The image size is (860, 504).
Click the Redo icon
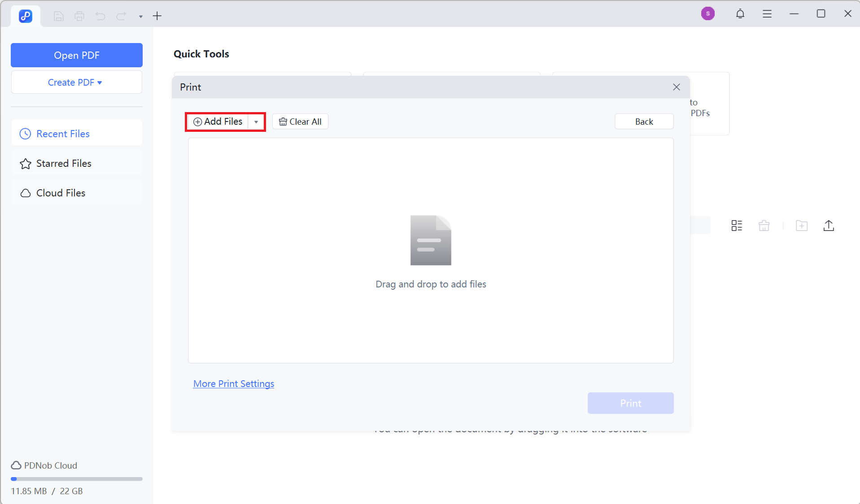tap(121, 16)
